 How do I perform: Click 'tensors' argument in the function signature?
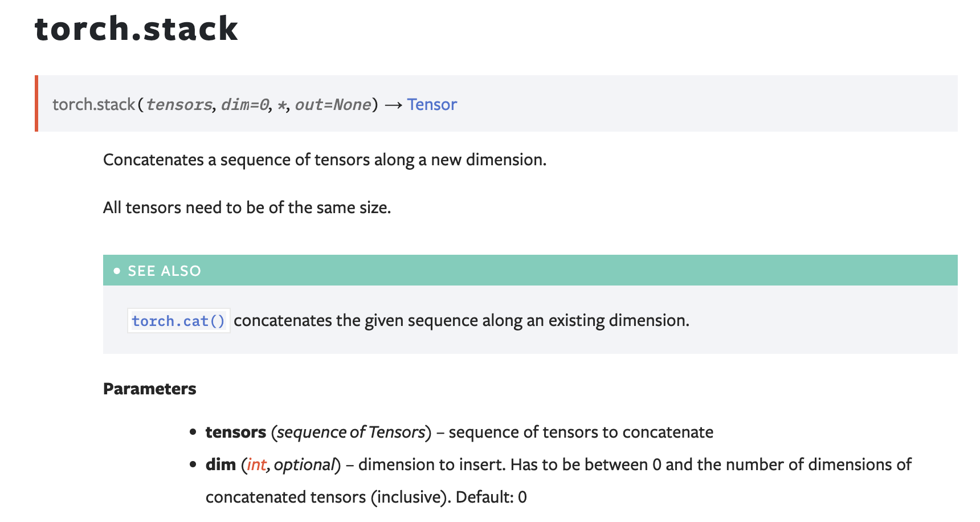coord(179,105)
